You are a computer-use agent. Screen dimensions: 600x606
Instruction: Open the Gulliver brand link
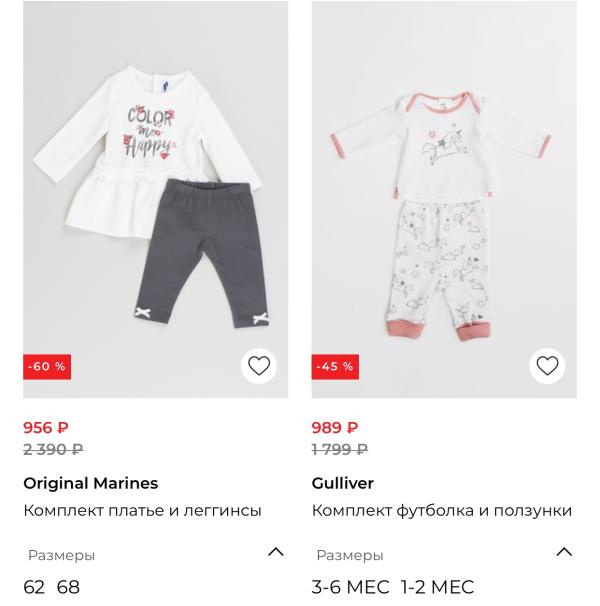coord(343,483)
